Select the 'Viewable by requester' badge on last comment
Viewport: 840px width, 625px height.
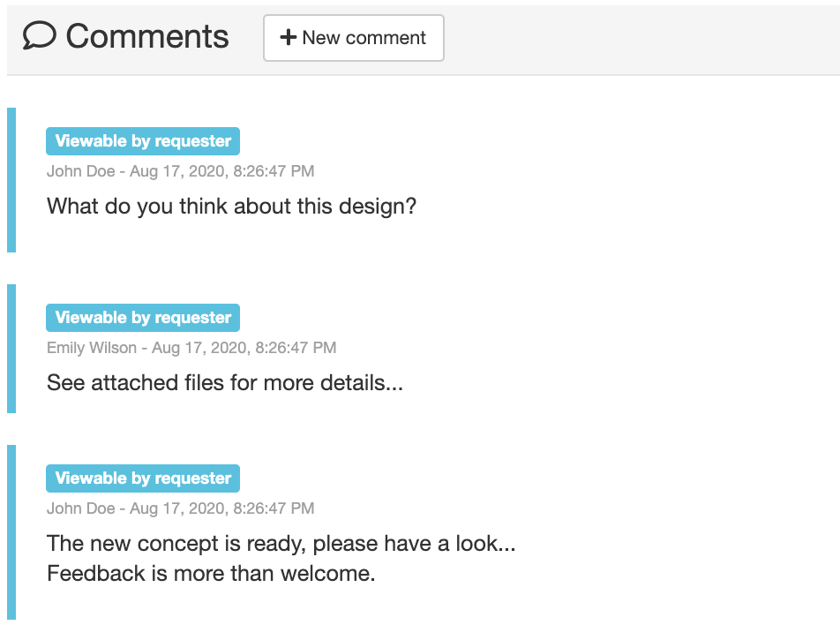point(142,478)
